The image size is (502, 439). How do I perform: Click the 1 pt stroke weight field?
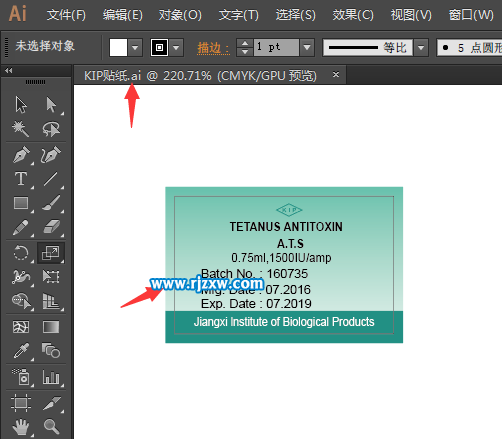click(x=276, y=48)
